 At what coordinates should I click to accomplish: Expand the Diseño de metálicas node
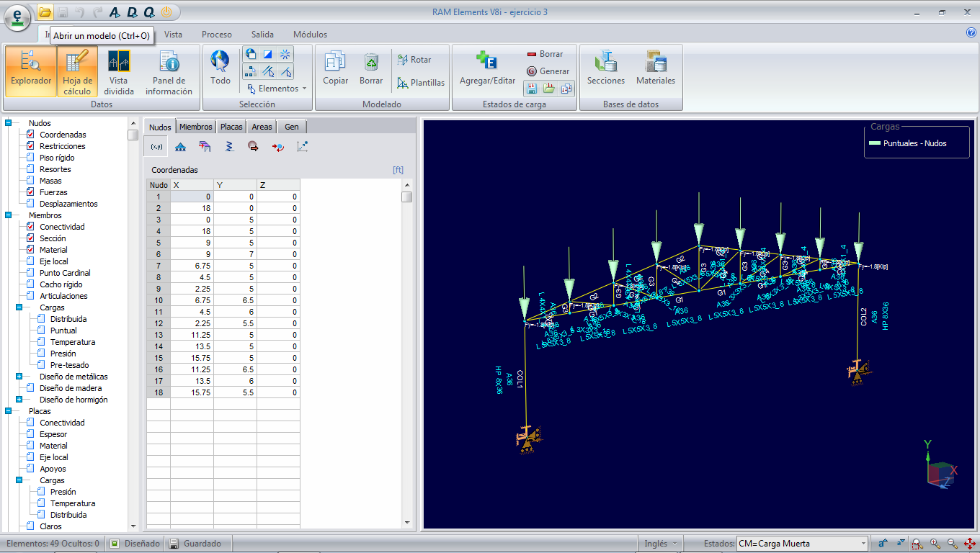19,377
